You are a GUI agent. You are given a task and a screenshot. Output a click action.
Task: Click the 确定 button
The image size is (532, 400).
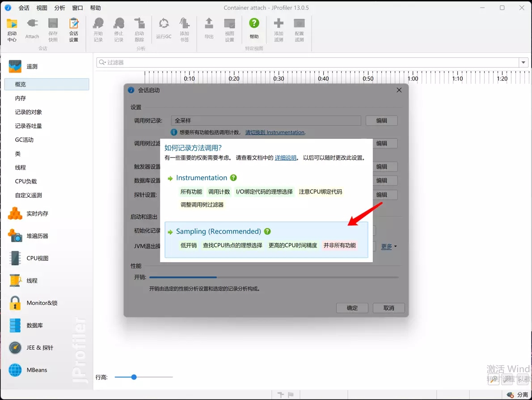(352, 308)
